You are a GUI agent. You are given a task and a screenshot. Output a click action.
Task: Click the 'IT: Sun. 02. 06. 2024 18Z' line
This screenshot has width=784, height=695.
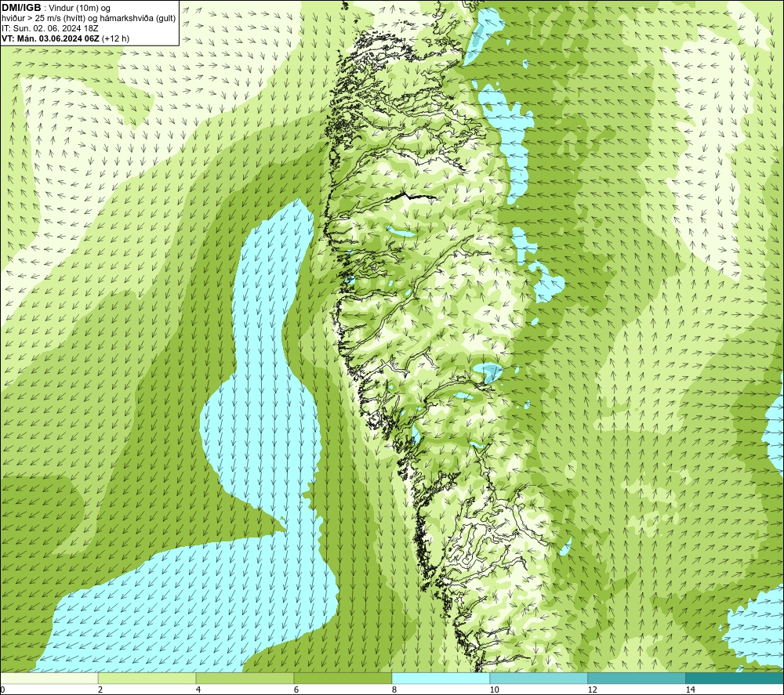[50, 28]
